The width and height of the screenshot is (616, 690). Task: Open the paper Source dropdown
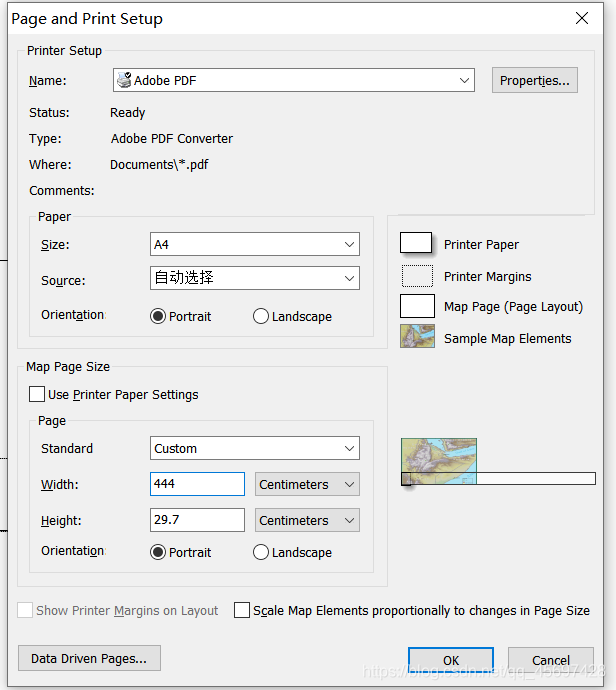255,278
